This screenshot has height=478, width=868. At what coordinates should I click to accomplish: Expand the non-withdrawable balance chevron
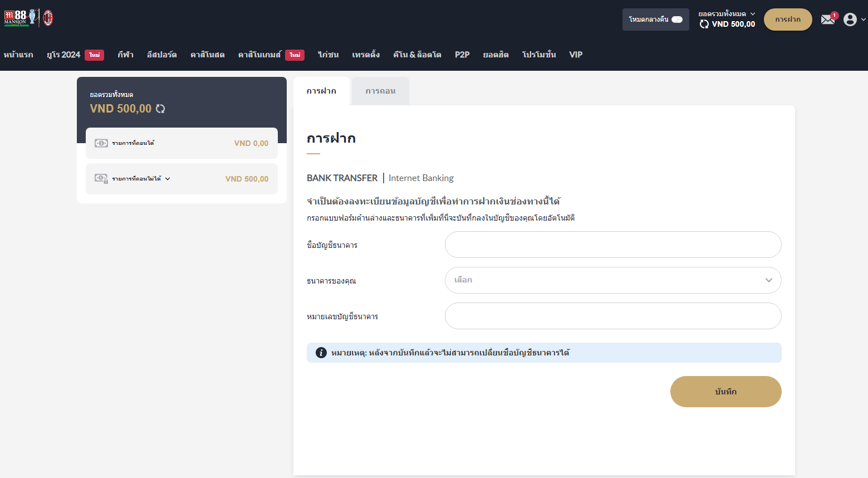pos(168,179)
